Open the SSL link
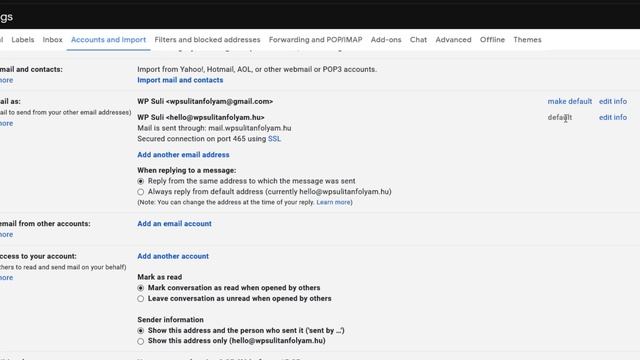 point(274,139)
